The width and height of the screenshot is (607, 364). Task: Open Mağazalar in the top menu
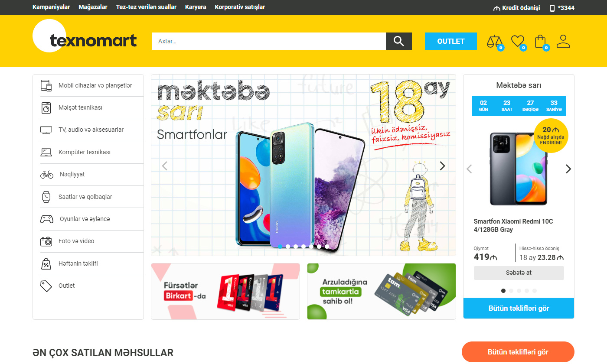tap(93, 7)
